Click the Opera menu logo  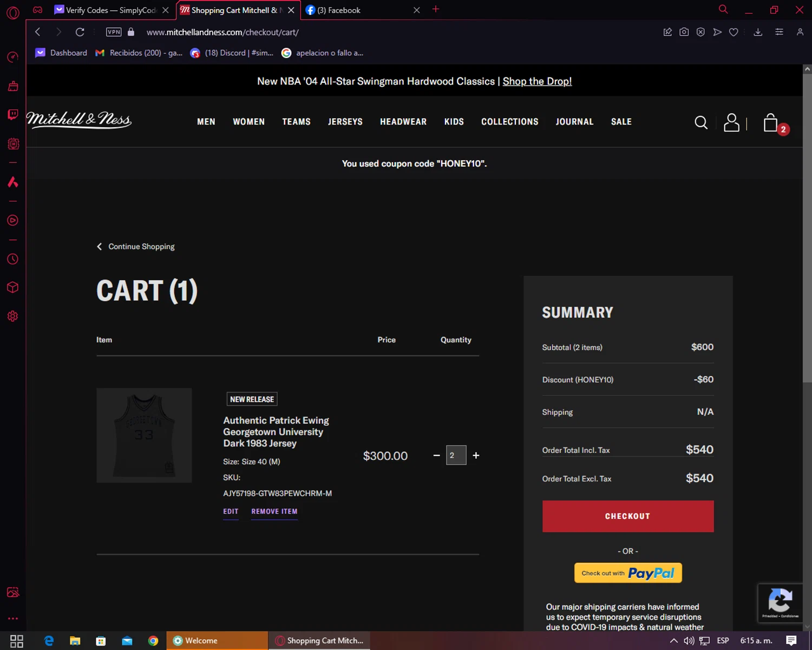click(x=12, y=12)
